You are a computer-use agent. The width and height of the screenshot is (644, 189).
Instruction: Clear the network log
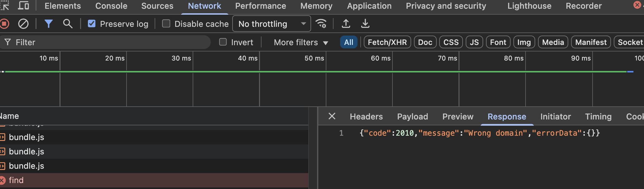click(x=23, y=24)
